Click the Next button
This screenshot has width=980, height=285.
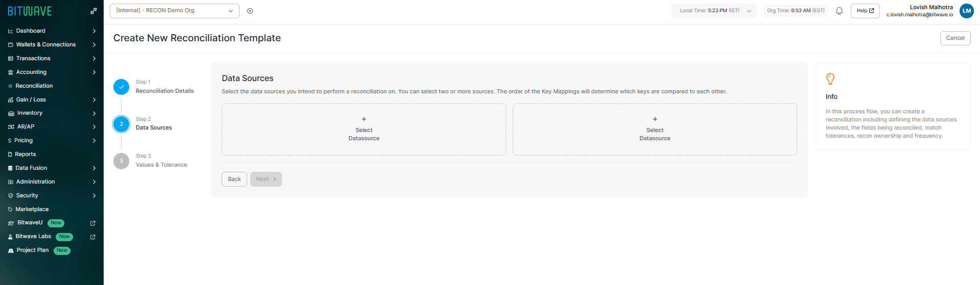pos(266,179)
